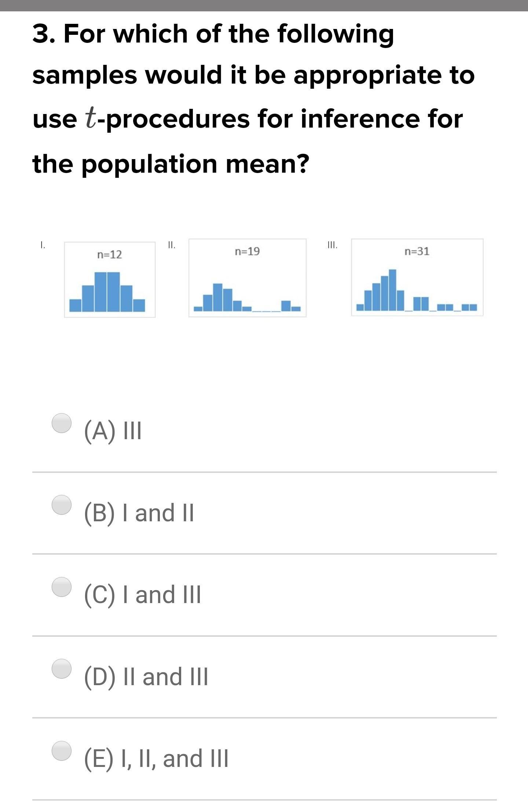The image size is (528, 812).
Task: Click the "n=19" label in histogram II
Action: (x=247, y=251)
